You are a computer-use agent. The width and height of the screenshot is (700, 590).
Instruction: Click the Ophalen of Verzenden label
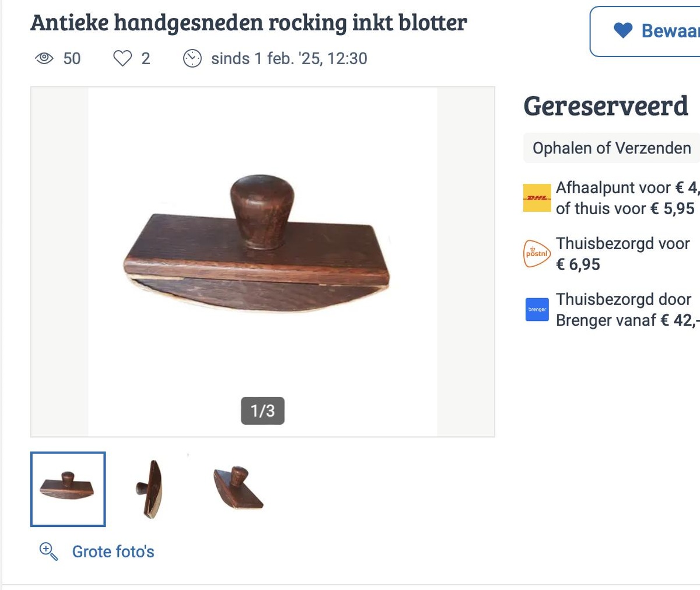point(611,148)
